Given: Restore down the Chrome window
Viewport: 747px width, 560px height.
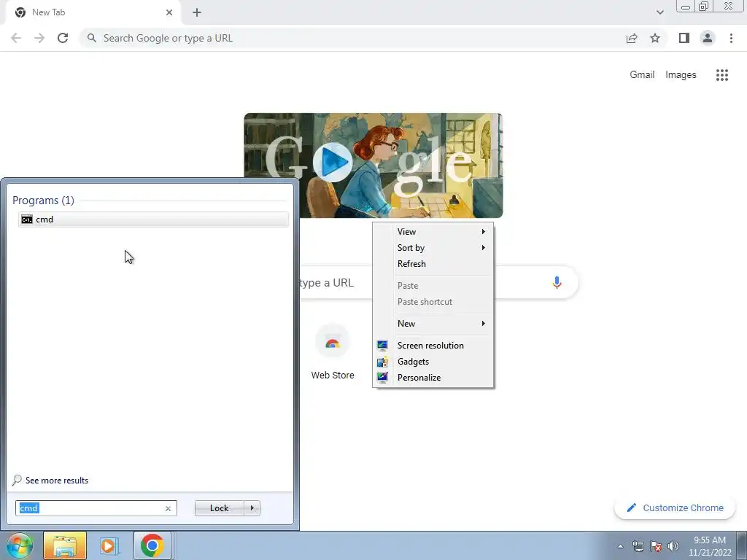Looking at the screenshot, I should (704, 6).
